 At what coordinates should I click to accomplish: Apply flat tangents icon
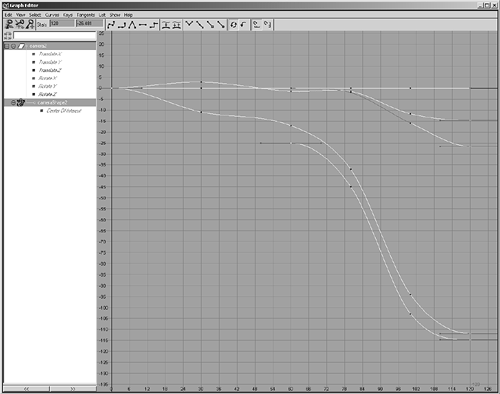point(143,24)
